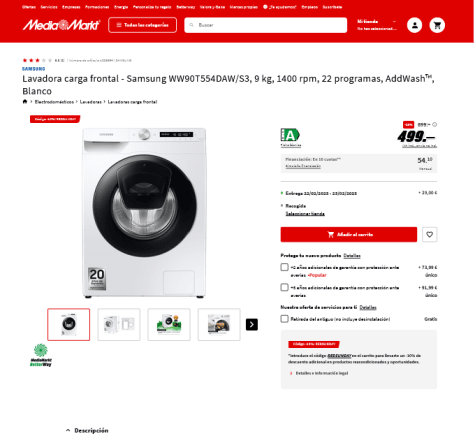Click Añadir al carrito button

click(x=349, y=234)
